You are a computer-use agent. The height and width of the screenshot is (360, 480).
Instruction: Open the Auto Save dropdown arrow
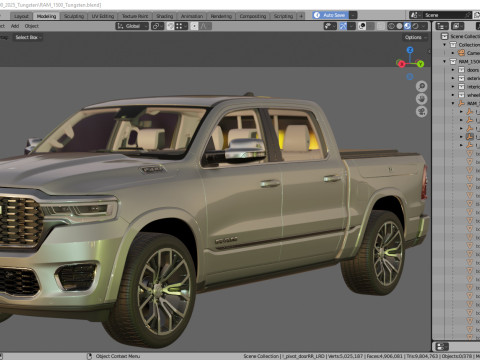click(x=353, y=15)
